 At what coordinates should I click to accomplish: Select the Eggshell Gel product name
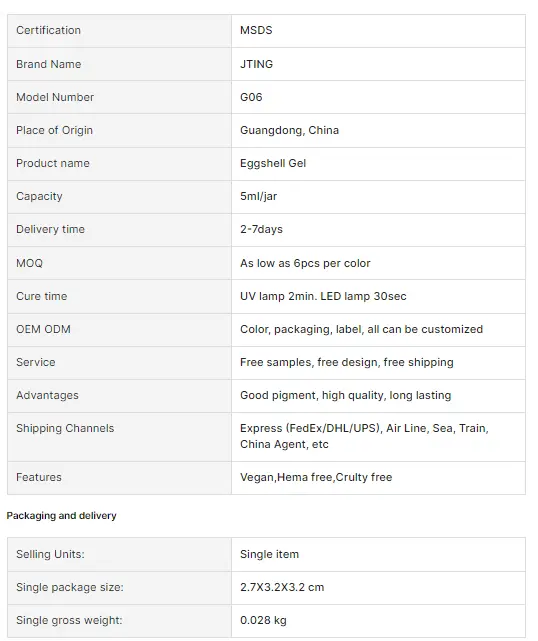pyautogui.click(x=273, y=164)
